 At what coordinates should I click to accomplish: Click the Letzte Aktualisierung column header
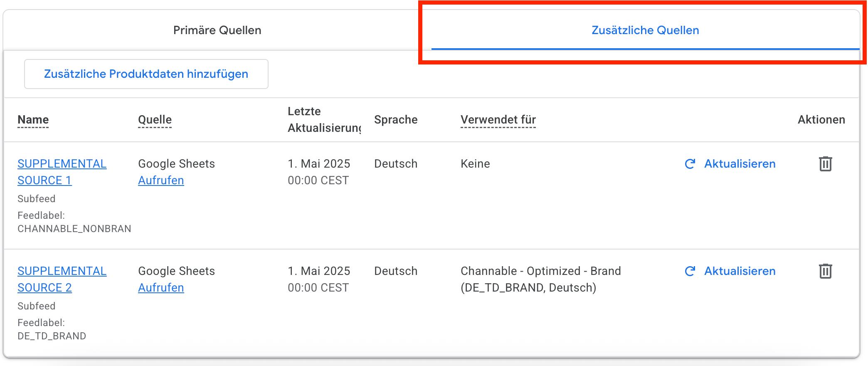(x=323, y=120)
